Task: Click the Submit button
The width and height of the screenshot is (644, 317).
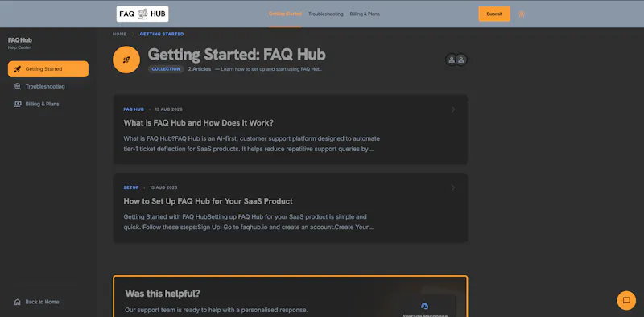Action: pyautogui.click(x=494, y=14)
